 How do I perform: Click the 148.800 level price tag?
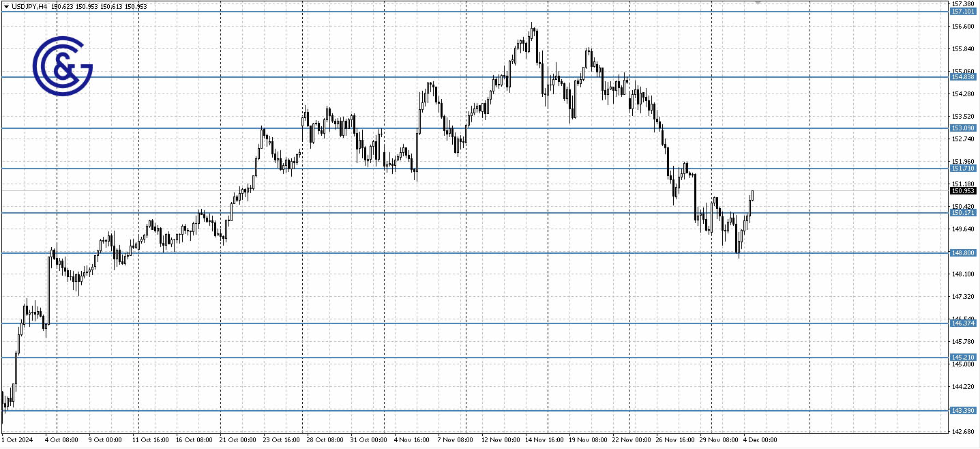[962, 253]
